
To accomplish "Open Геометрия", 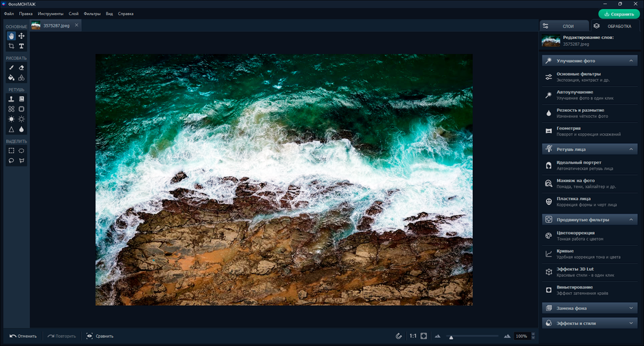I will [x=590, y=131].
